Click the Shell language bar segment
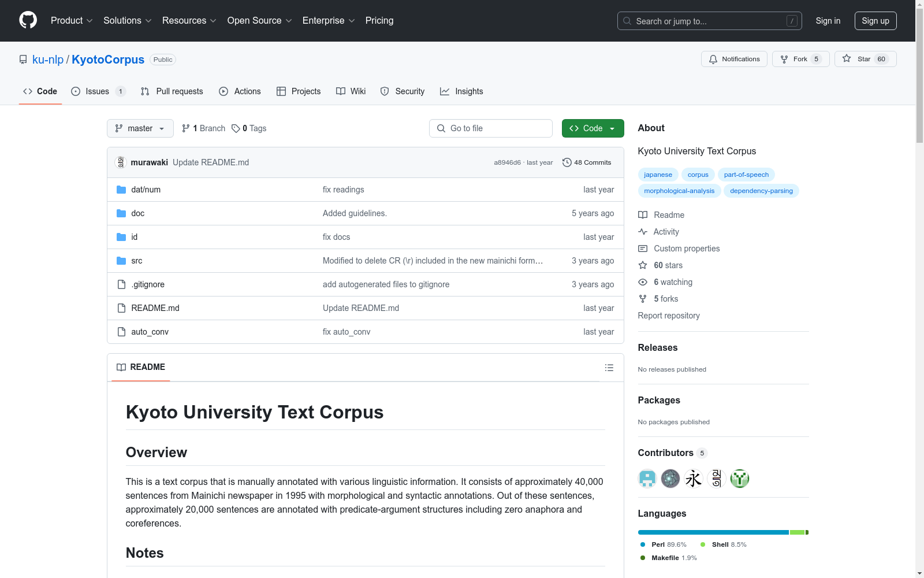 click(797, 532)
